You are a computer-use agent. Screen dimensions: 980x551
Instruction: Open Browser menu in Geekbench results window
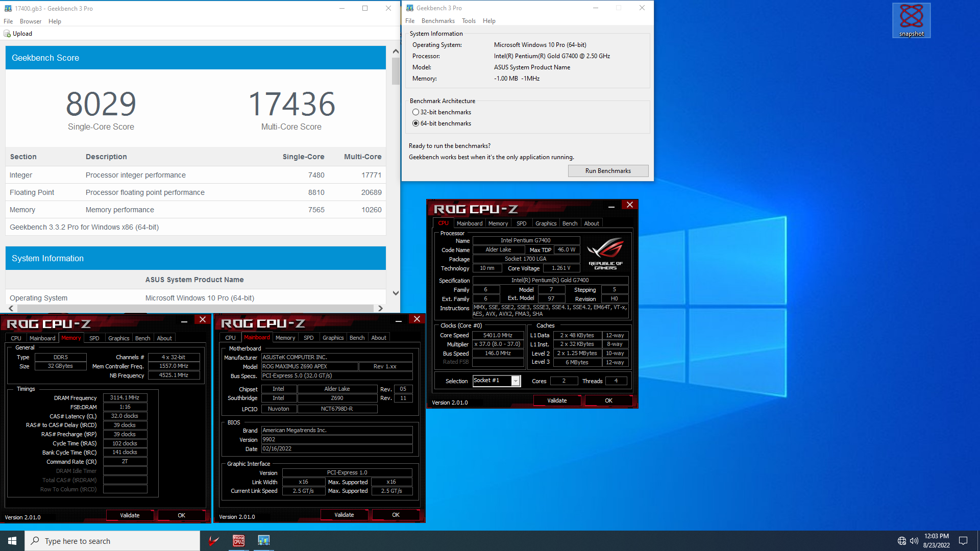pos(31,21)
